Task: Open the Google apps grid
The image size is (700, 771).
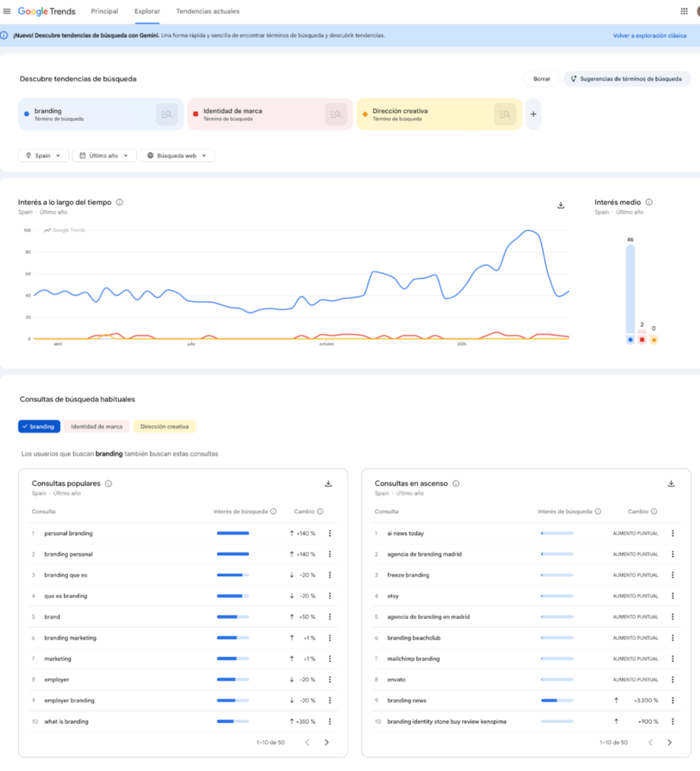Action: [683, 11]
